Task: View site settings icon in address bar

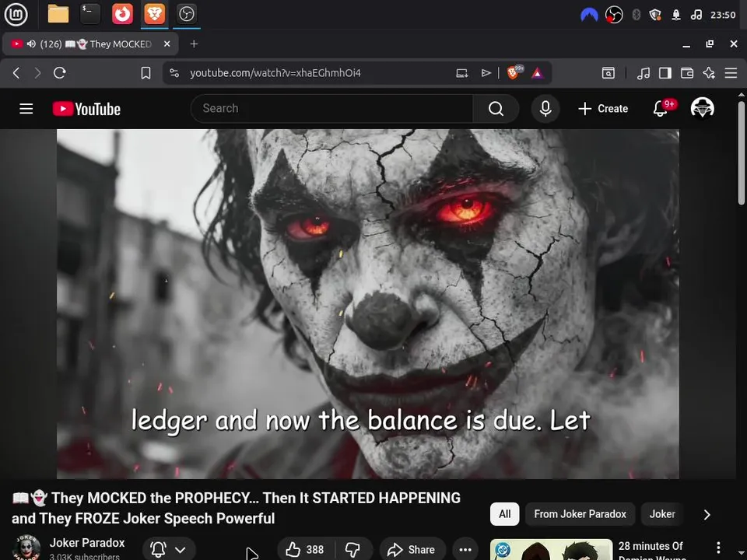Action: tap(174, 73)
